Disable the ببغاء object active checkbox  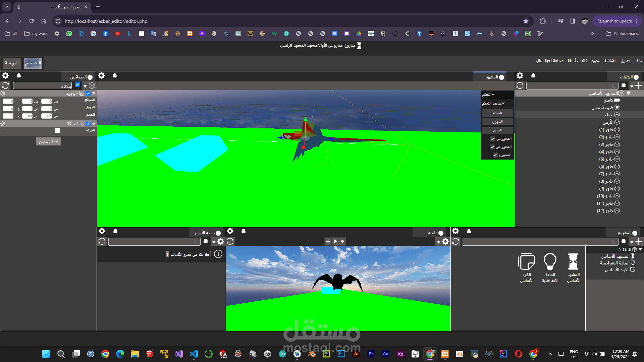coord(78,85)
